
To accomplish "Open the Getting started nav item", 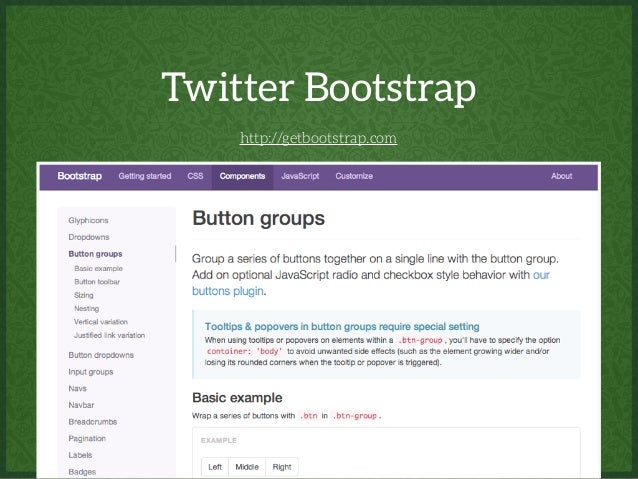I will [x=145, y=176].
